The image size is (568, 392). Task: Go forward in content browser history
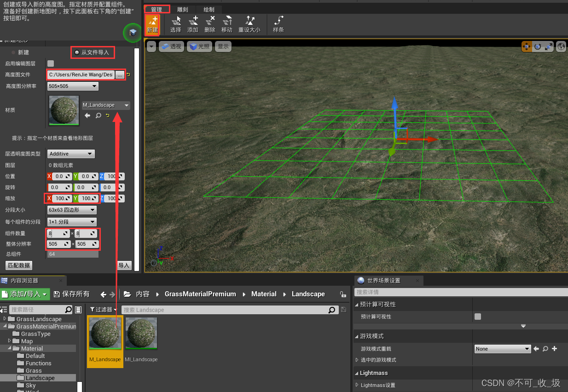tap(113, 294)
